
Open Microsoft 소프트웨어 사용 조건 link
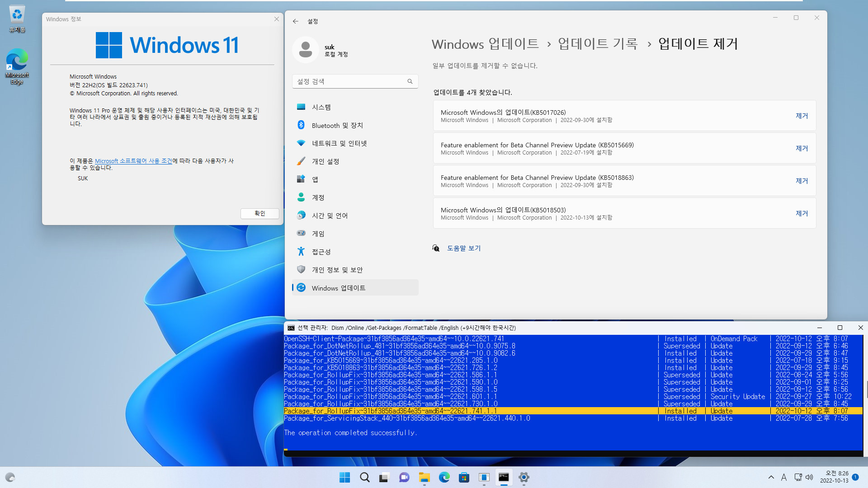[x=133, y=161]
